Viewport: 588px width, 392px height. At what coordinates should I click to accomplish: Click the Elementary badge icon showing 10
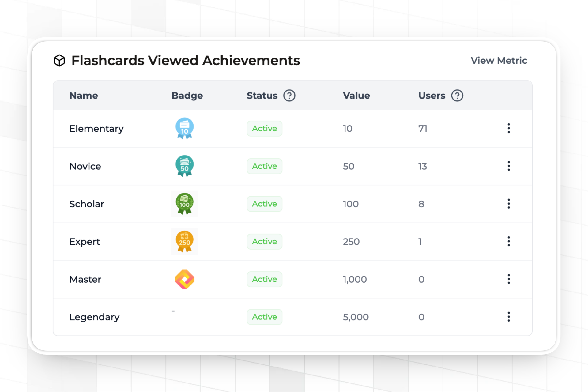click(x=184, y=128)
